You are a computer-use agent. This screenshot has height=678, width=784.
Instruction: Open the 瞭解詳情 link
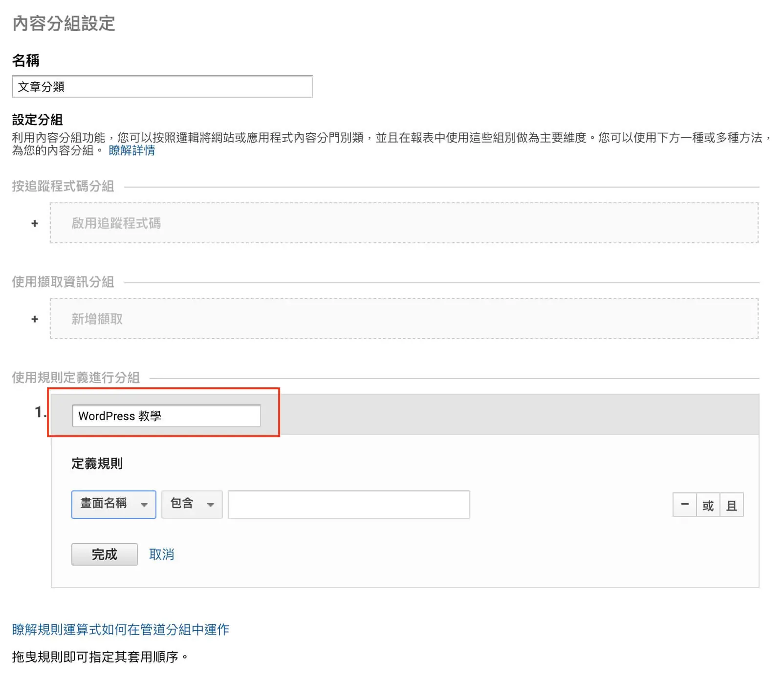(131, 150)
